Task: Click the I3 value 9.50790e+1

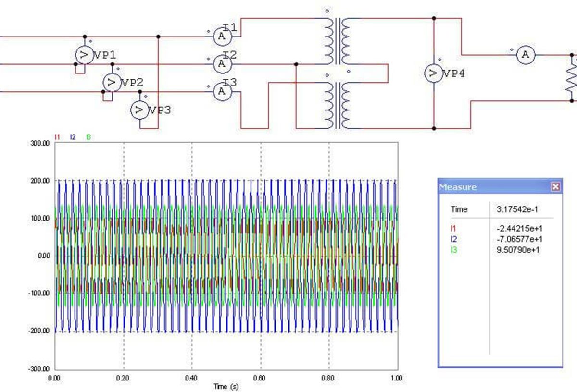Action: (x=518, y=250)
